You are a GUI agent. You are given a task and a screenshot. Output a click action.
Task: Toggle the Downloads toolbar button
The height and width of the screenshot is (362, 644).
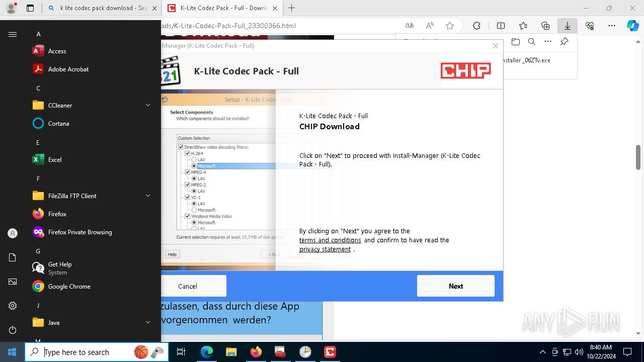coord(567,26)
